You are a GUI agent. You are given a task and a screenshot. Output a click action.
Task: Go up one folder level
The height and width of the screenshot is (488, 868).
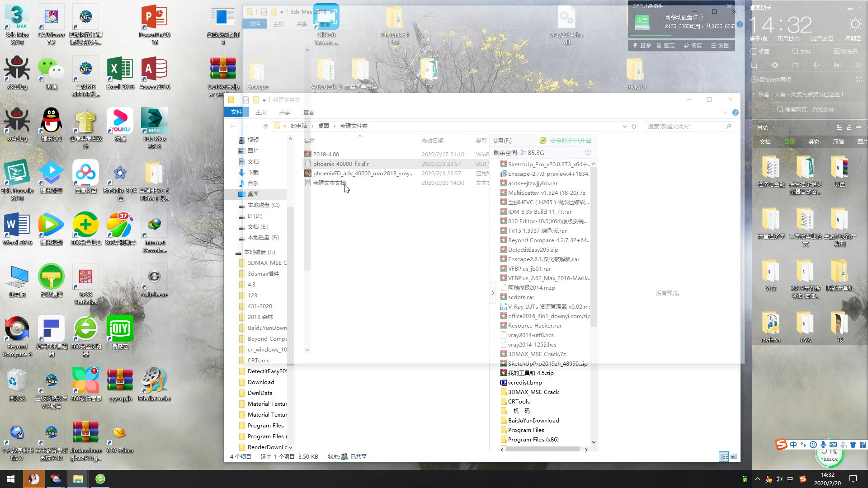point(266,127)
